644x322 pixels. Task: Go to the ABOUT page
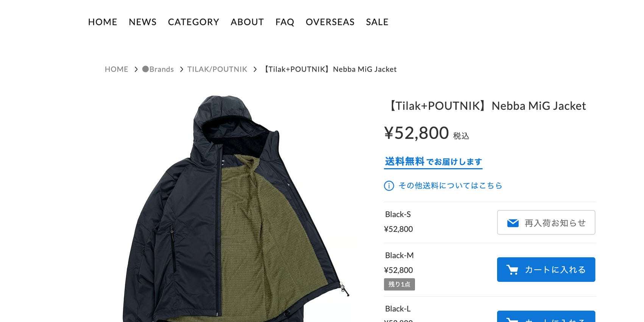(247, 22)
